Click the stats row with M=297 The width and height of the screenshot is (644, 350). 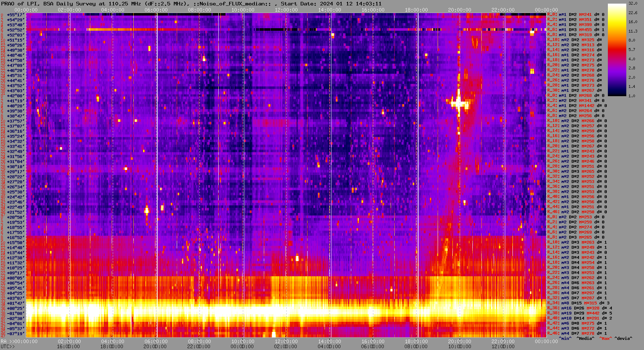tap(577, 293)
